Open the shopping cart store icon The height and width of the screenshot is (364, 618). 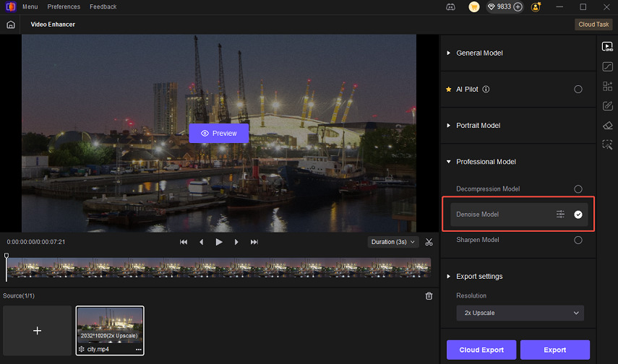tap(474, 6)
